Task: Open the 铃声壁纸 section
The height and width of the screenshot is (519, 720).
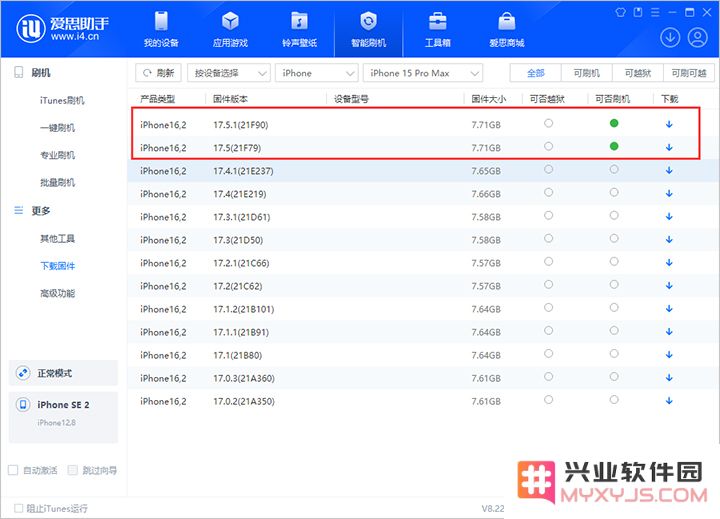Action: [x=299, y=29]
